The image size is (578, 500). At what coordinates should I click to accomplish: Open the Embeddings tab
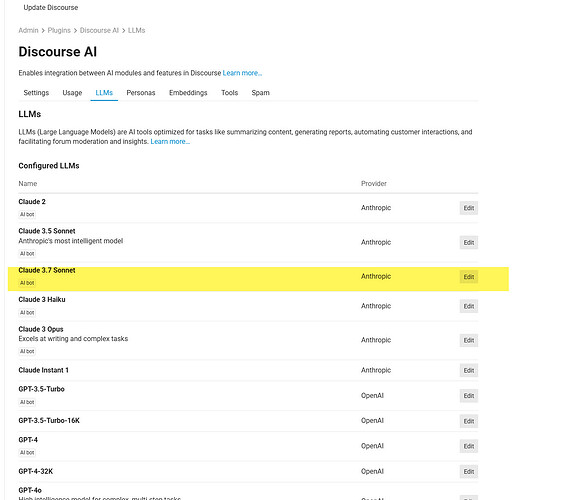click(x=188, y=93)
